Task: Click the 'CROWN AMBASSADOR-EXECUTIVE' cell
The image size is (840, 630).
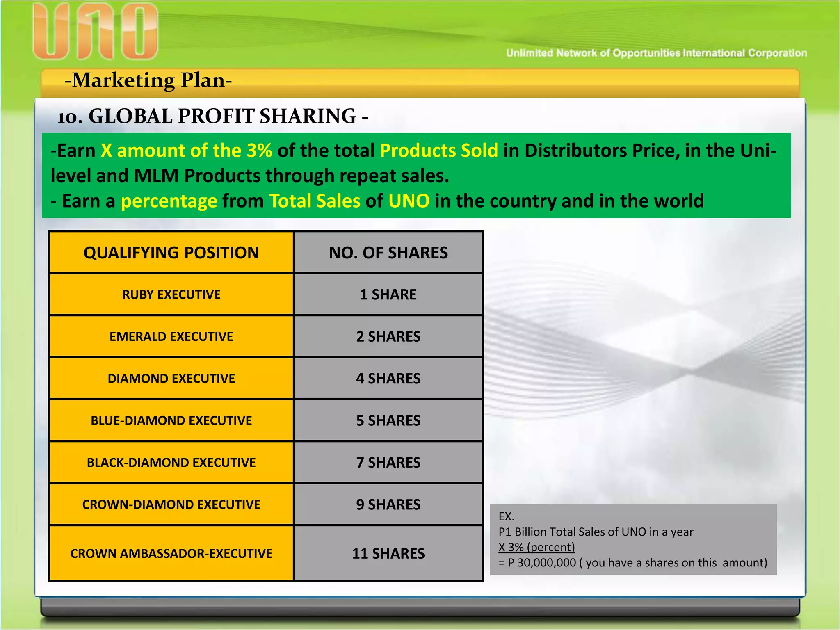Action: (171, 553)
